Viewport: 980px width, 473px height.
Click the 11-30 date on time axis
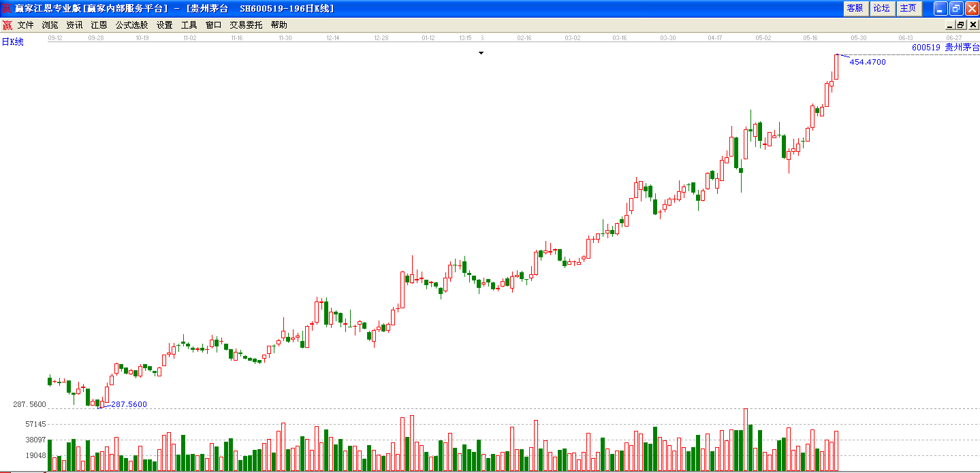pyautogui.click(x=285, y=38)
